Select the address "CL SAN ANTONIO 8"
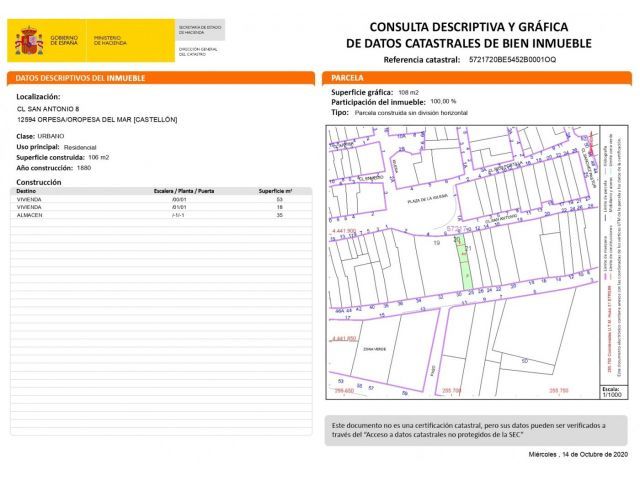The width and height of the screenshot is (640, 480). pos(48,109)
